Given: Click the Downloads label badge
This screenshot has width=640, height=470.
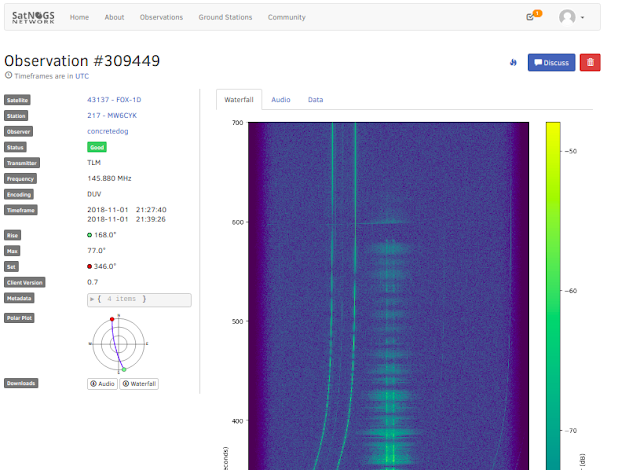Looking at the screenshot, I should click(x=21, y=383).
